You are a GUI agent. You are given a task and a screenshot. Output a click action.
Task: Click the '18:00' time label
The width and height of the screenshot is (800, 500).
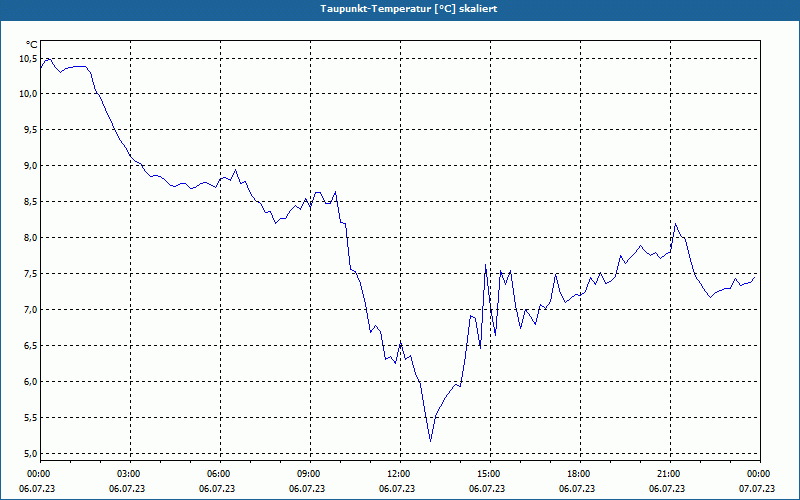(x=580, y=474)
